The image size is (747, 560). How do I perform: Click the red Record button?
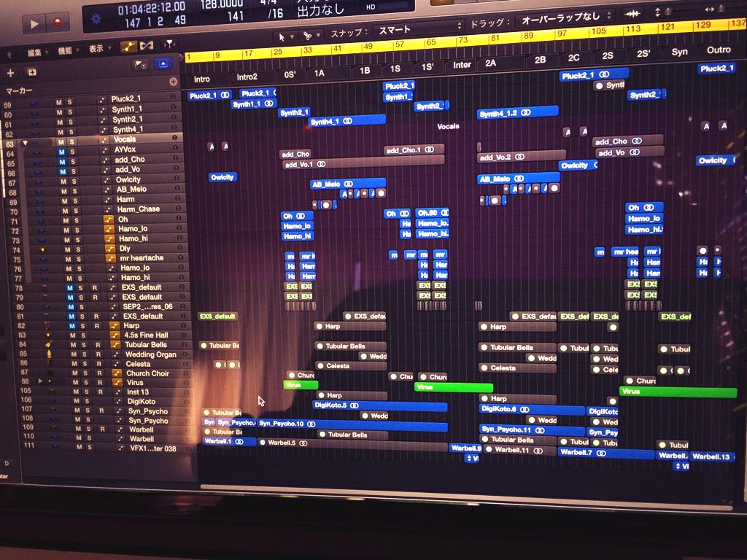tap(58, 22)
